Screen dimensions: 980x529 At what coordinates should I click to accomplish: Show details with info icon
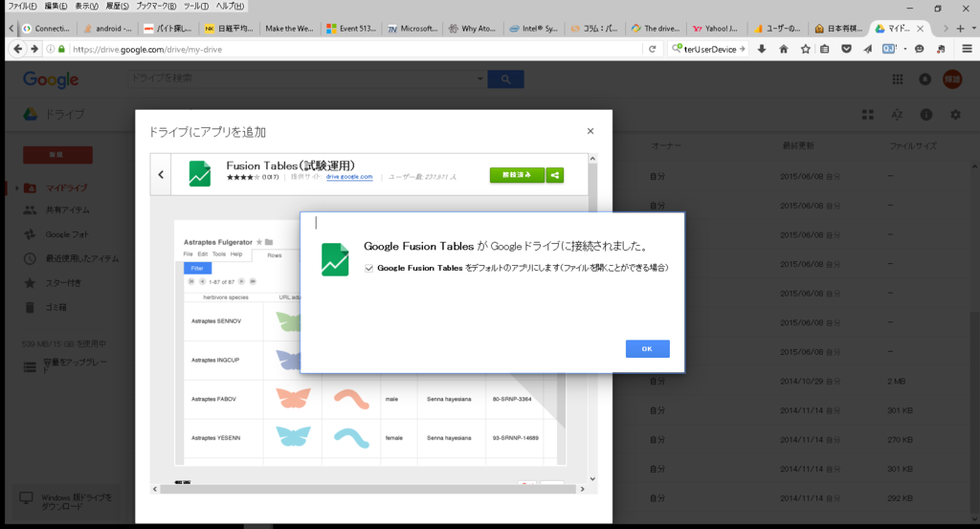click(926, 114)
